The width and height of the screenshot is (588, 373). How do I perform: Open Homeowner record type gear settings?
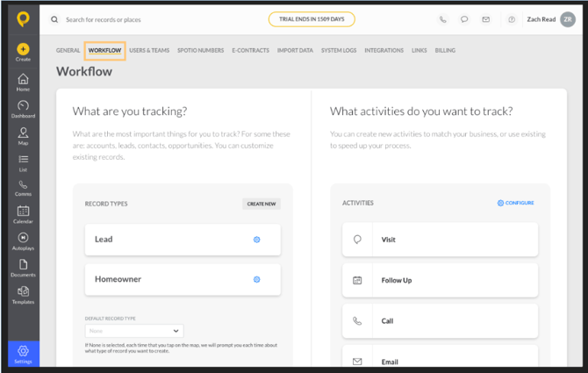coord(257,279)
